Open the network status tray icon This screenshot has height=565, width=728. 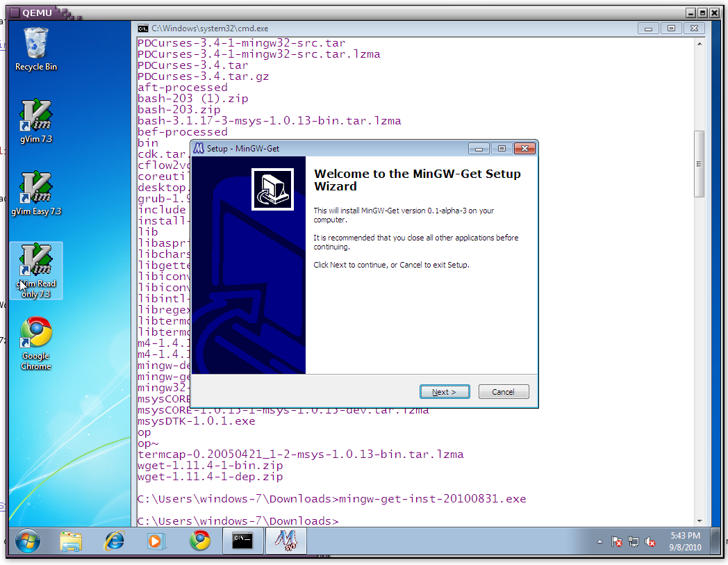coord(634,541)
